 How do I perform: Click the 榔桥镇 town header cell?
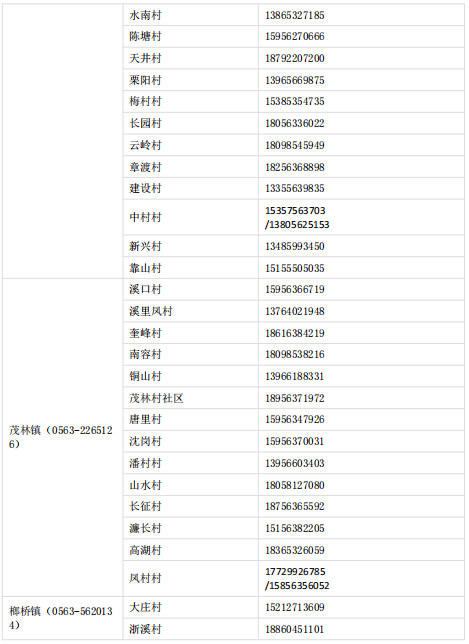click(63, 618)
